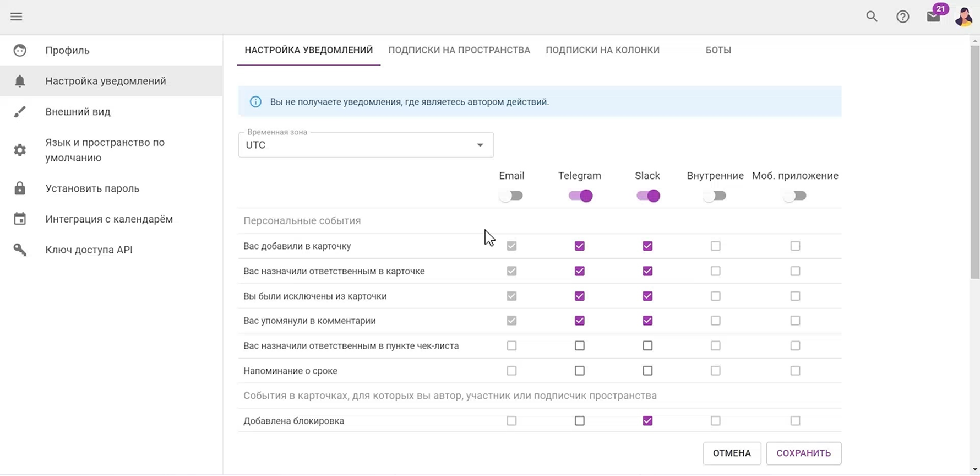This screenshot has width=980, height=476.
Task: Enable the Email notifications toggle
Action: click(x=511, y=196)
